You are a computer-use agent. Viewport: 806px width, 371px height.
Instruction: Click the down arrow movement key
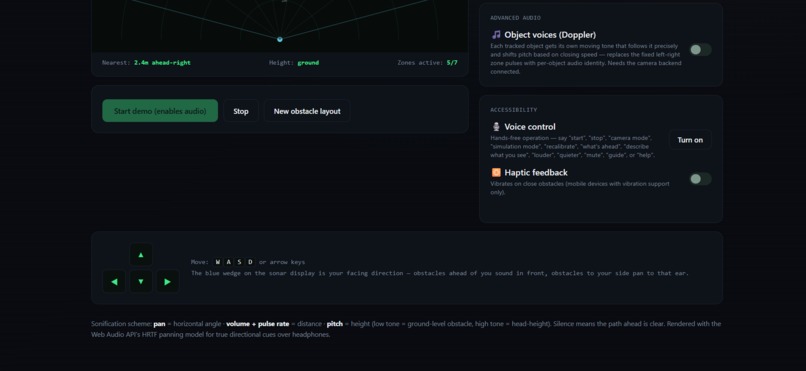coord(141,282)
